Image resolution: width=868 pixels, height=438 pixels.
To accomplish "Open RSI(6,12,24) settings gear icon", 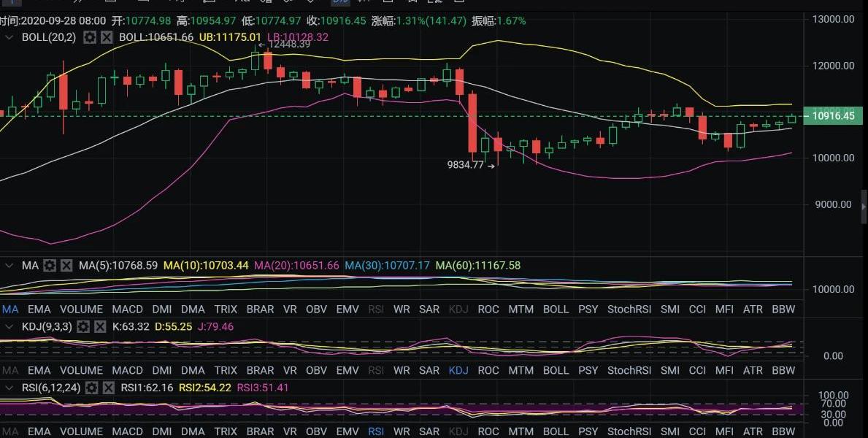I will [x=91, y=388].
